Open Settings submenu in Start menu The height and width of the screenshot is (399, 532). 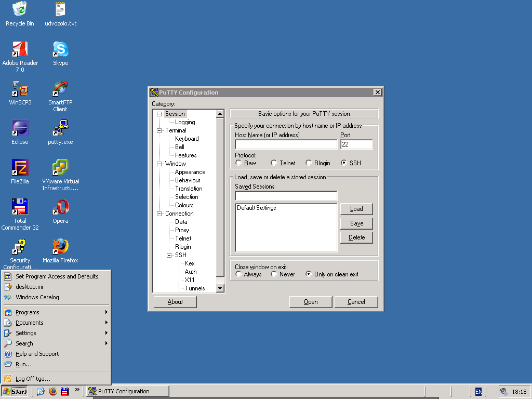56,333
